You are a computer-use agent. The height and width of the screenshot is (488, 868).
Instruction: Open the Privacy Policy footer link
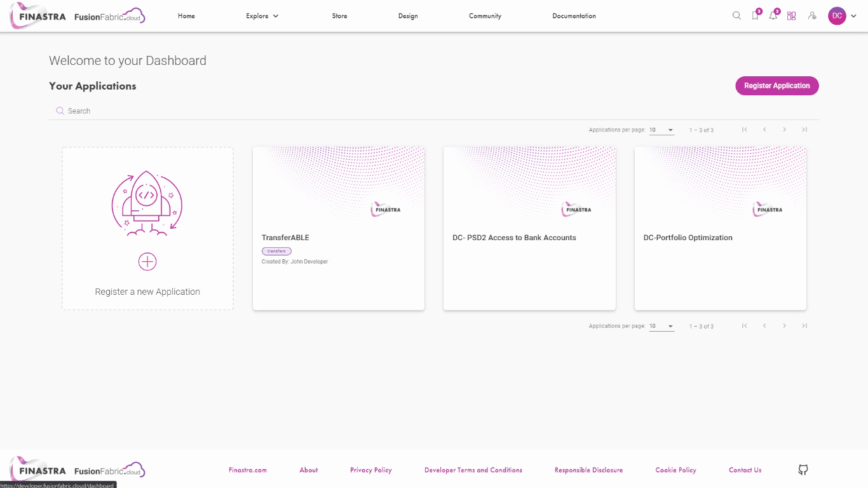[371, 470]
